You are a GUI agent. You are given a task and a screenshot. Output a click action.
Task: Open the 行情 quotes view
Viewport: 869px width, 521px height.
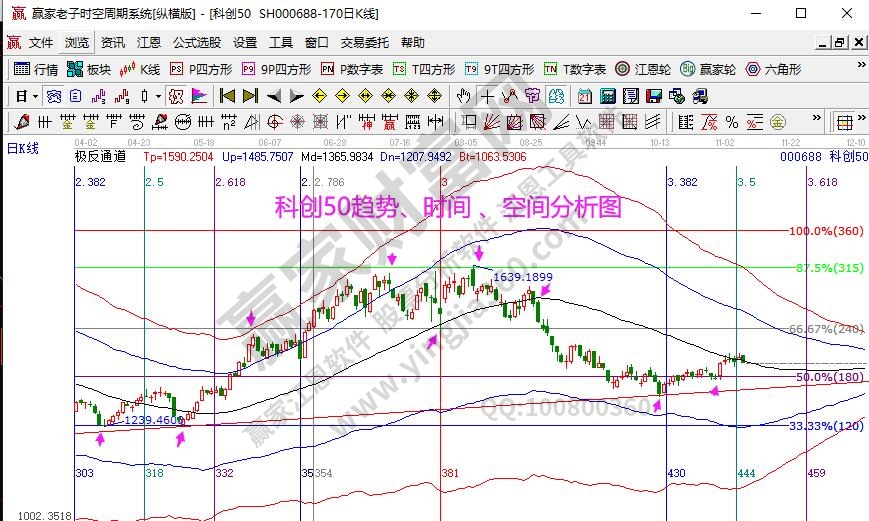(x=36, y=69)
